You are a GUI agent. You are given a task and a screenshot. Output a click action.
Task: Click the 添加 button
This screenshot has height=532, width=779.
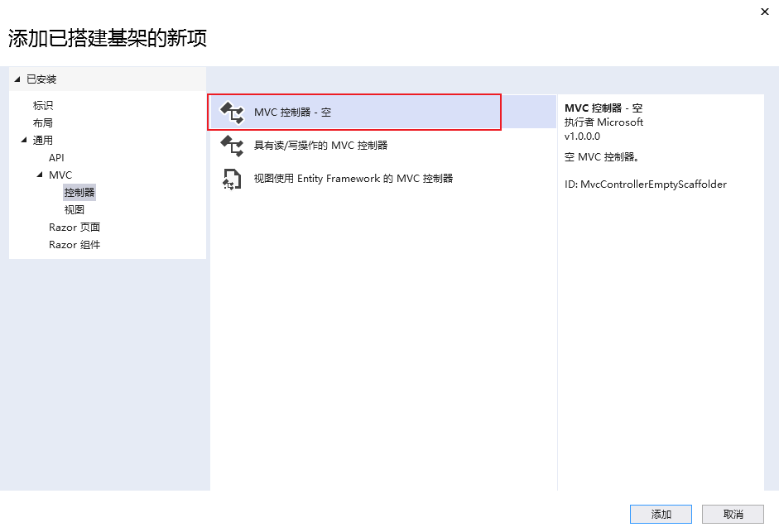tap(661, 514)
